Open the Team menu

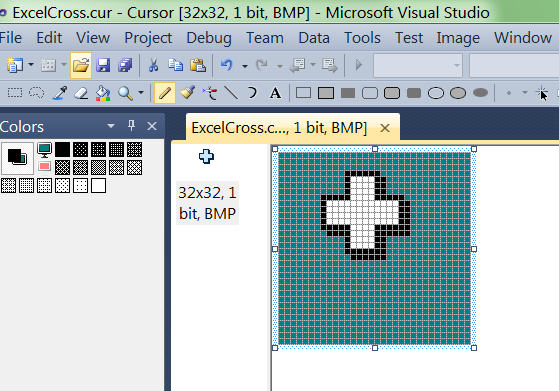(x=265, y=38)
